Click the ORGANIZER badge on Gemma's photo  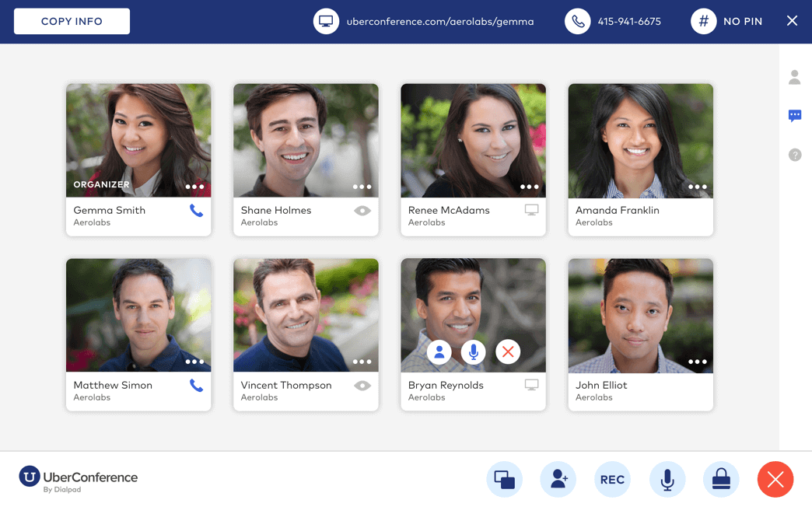[x=101, y=184]
